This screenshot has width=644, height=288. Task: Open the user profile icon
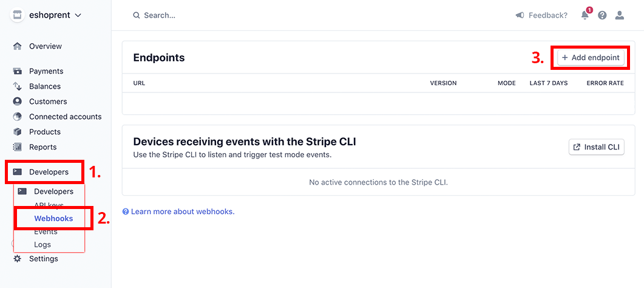(x=619, y=15)
